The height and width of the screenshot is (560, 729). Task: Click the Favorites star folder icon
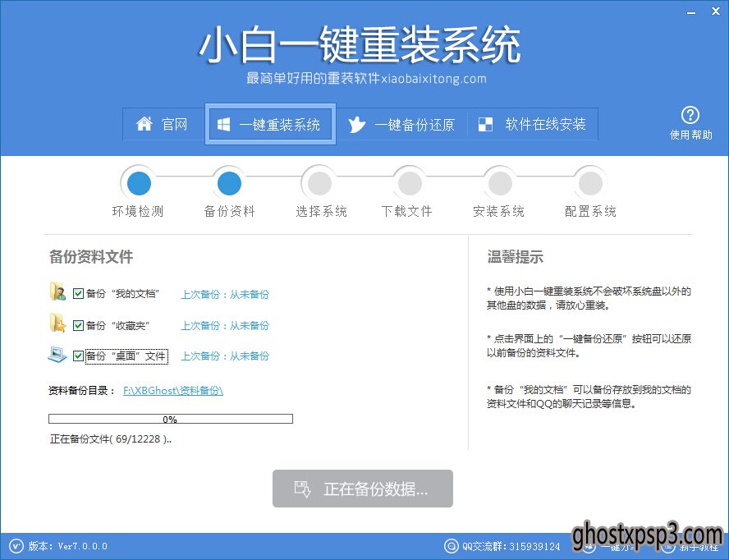(x=57, y=324)
